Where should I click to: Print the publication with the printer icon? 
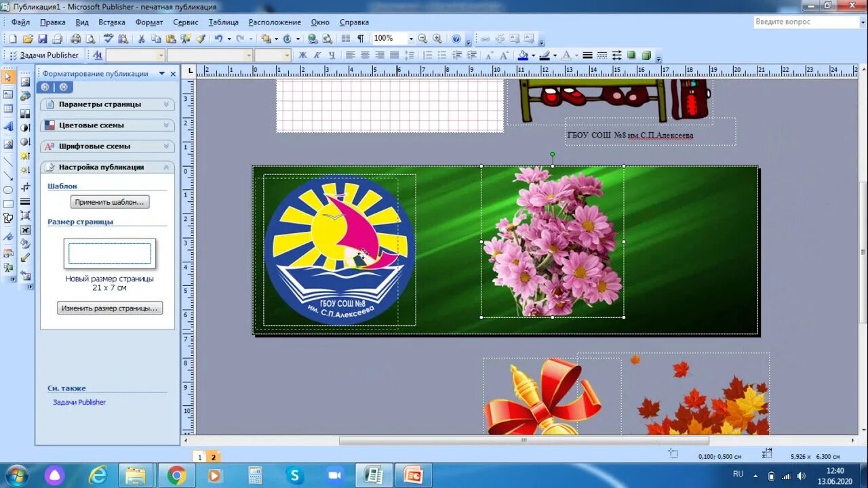pos(76,39)
